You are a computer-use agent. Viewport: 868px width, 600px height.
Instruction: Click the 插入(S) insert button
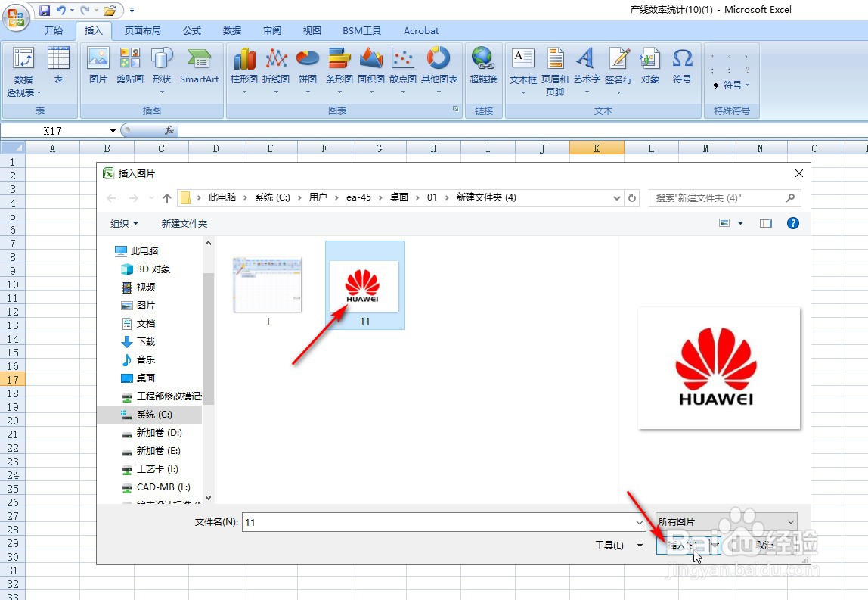pos(682,546)
